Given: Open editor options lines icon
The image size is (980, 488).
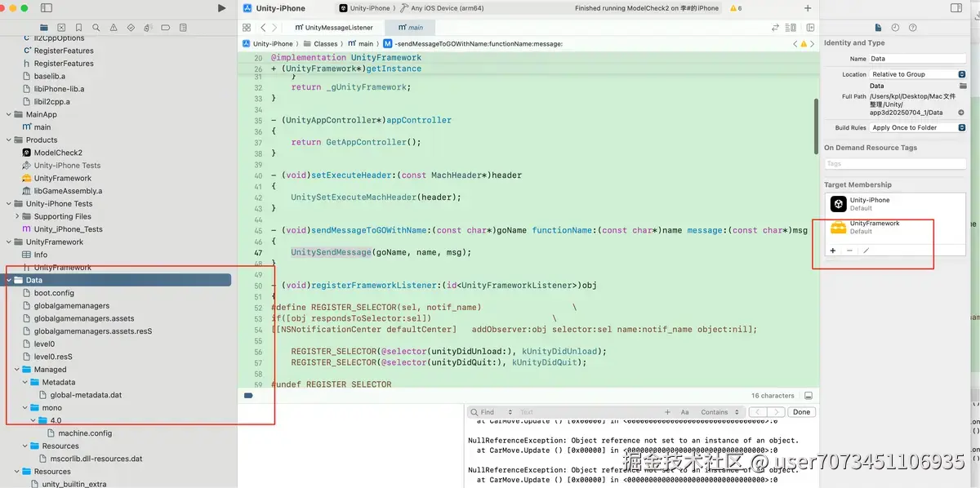Looking at the screenshot, I should [x=792, y=28].
